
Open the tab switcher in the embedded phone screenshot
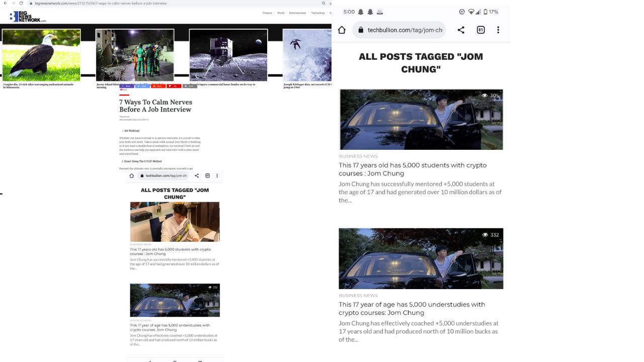coord(207,176)
